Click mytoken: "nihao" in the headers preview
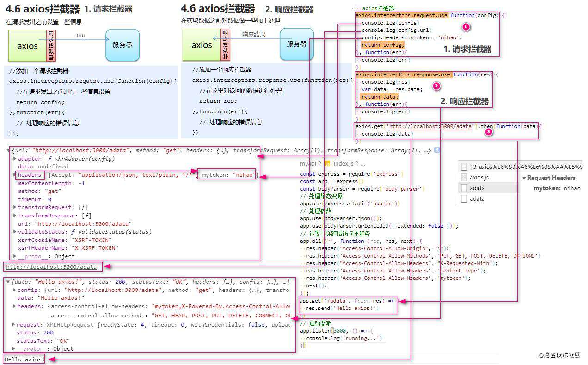588x365 pixels. pyautogui.click(x=228, y=175)
